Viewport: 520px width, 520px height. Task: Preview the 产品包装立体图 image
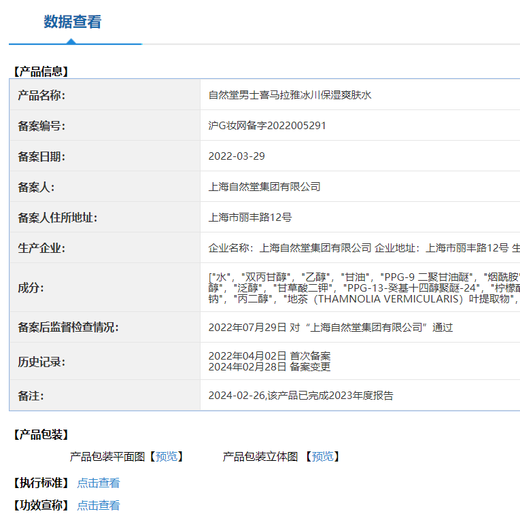point(323,456)
